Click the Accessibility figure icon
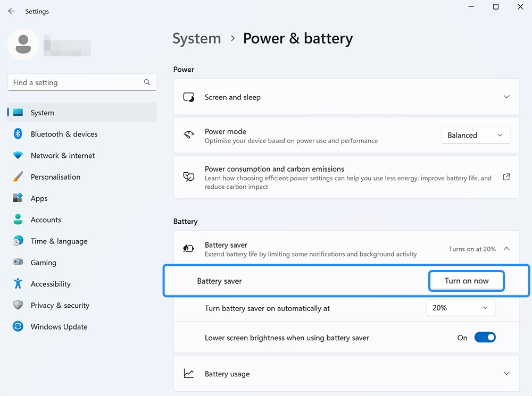This screenshot has height=396, width=532. 18,283
